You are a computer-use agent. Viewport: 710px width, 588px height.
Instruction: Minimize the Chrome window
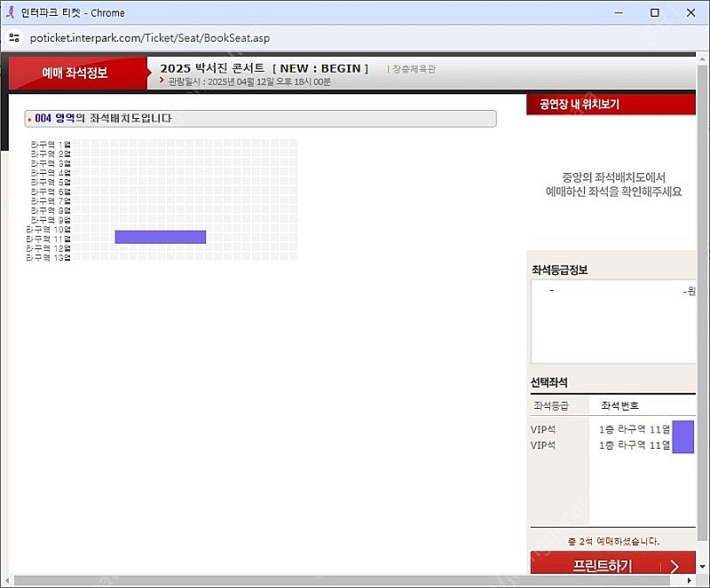(619, 12)
